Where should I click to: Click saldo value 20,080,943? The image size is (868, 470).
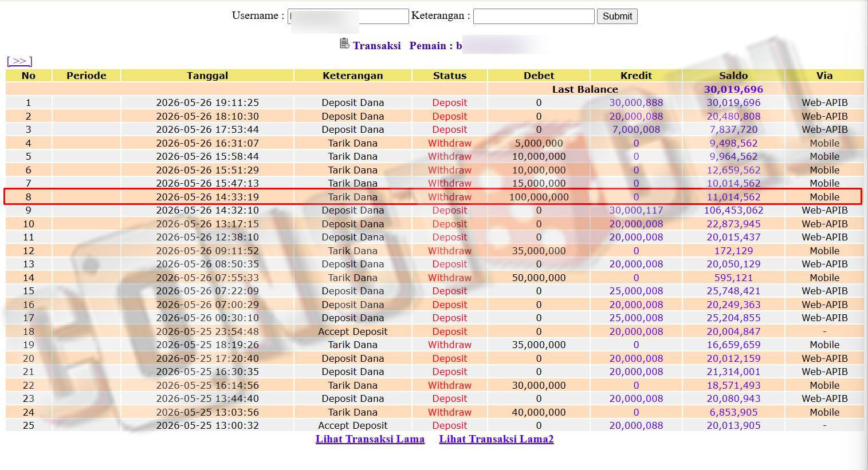pos(733,398)
